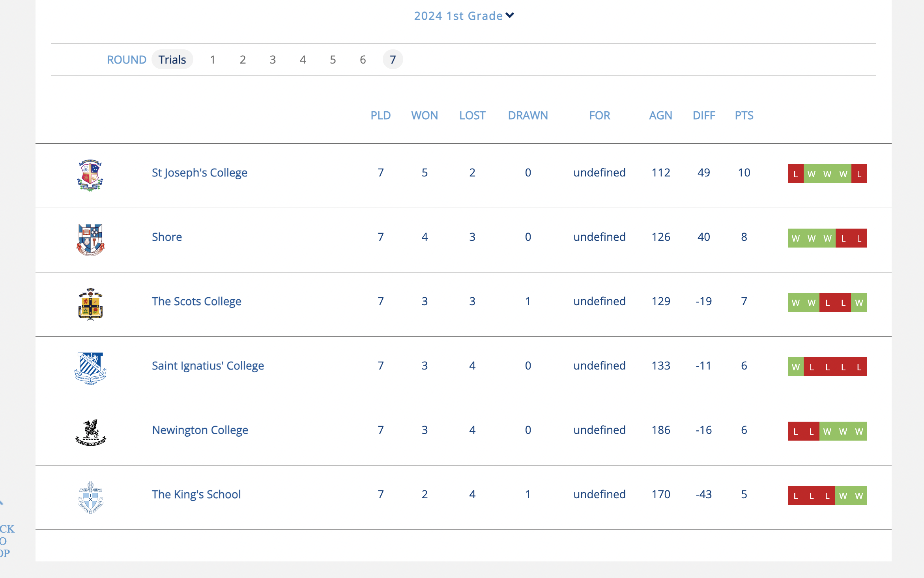924x578 pixels.
Task: Click the LOST column header
Action: (x=472, y=115)
